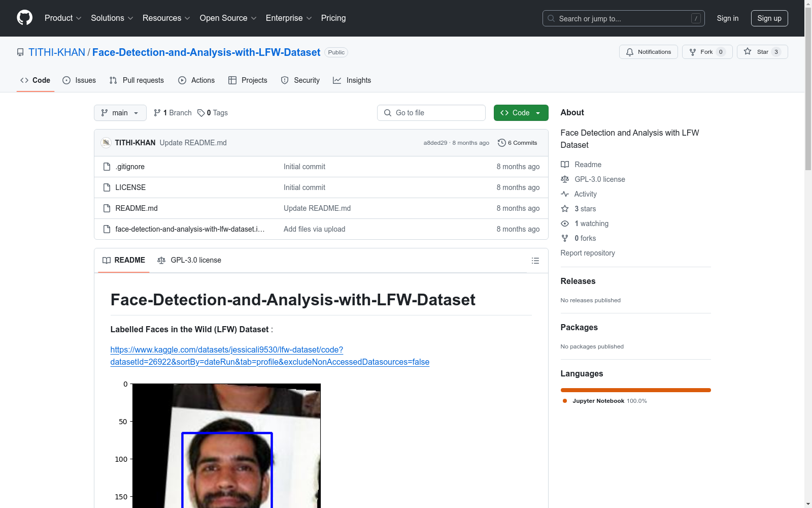This screenshot has height=508, width=812.
Task: Click the tag icon for 0 Tags
Action: pos(201,113)
